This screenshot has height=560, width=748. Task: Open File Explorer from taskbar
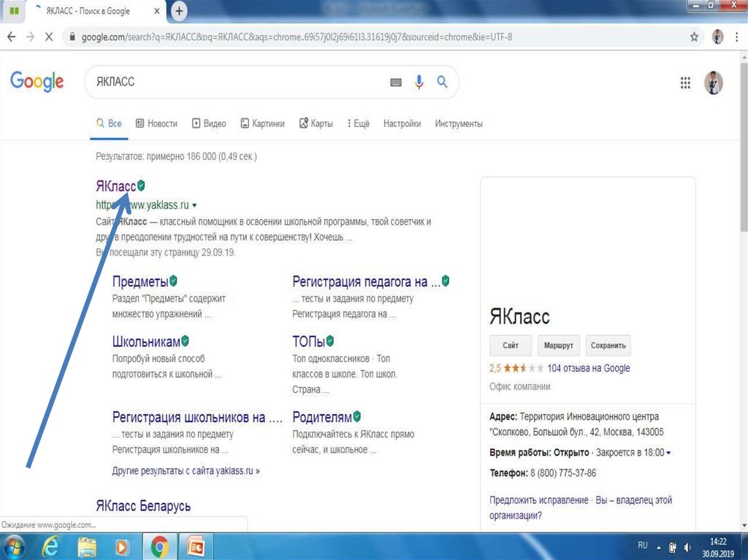pyautogui.click(x=87, y=547)
